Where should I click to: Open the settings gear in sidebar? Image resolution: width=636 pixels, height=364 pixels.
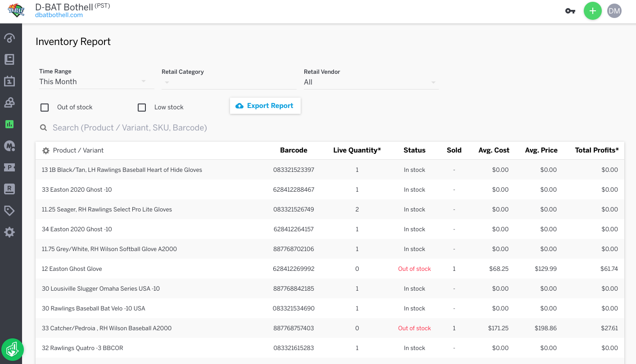pyautogui.click(x=9, y=232)
